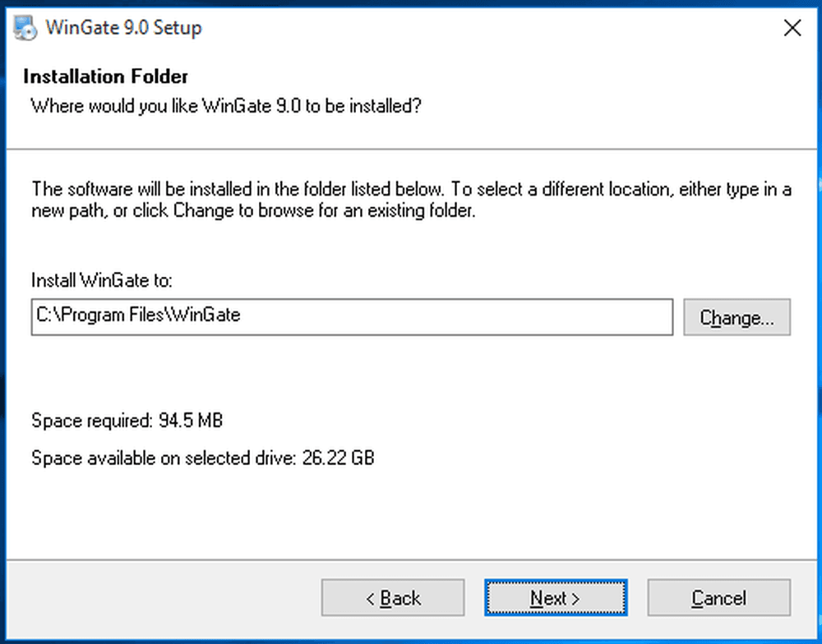The height and width of the screenshot is (644, 822).
Task: Click the '26.22 GB' available space value
Action: [338, 458]
